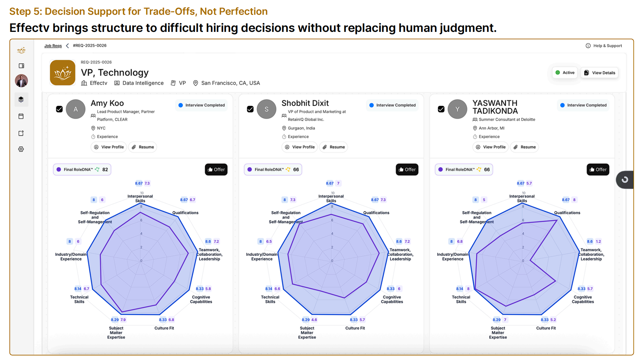Viewport: 644px width, 361px height.
Task: Open Amy Koo's Interview Completed status
Action: (202, 105)
